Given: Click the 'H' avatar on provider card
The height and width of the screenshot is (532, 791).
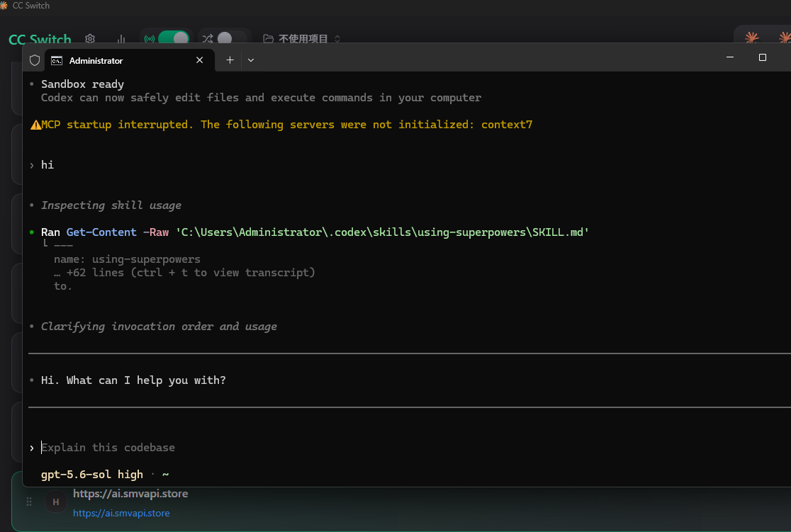Looking at the screenshot, I should coord(56,502).
